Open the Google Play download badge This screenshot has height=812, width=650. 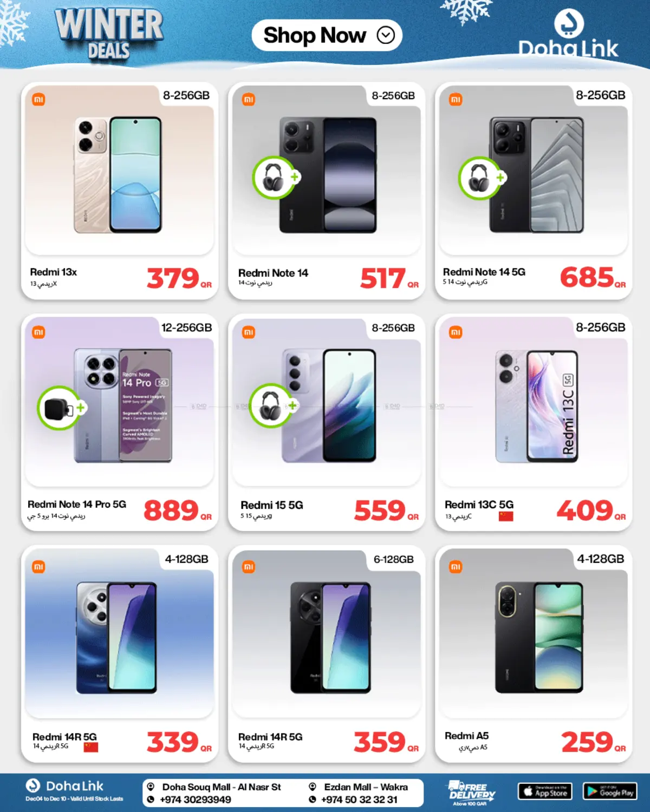tap(610, 791)
